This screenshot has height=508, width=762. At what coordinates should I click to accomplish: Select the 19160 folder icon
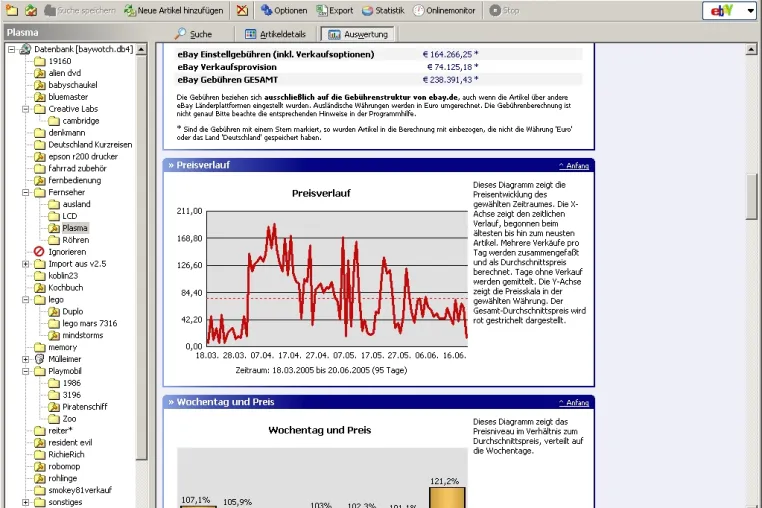[40, 61]
